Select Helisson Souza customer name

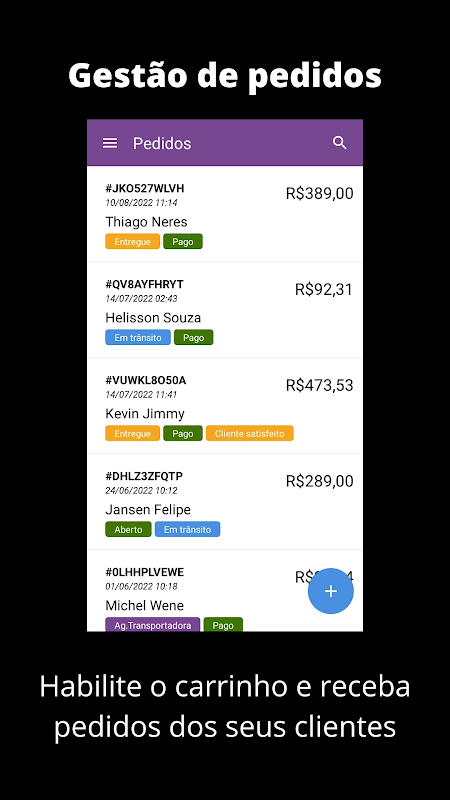[x=153, y=318]
